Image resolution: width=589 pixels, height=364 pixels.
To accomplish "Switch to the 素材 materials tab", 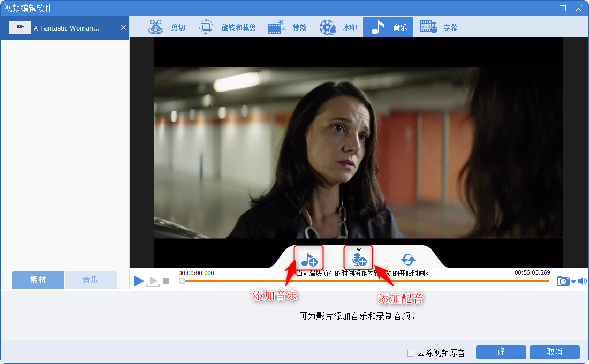I will point(38,280).
